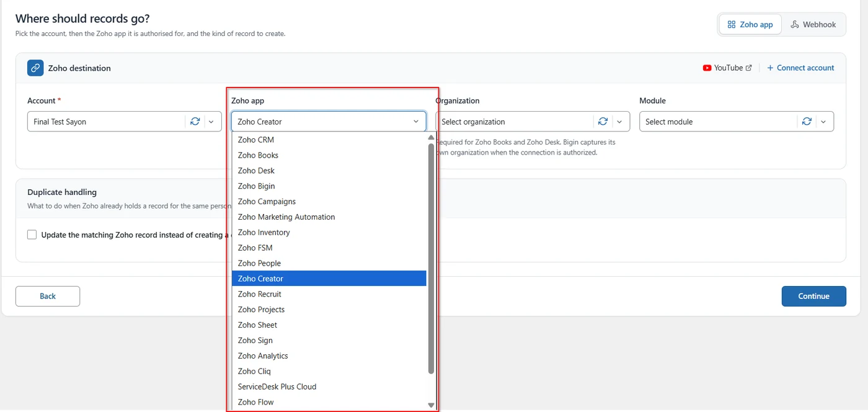Image resolution: width=868 pixels, height=412 pixels.
Task: Click the Zoho destination link icon
Action: point(35,68)
